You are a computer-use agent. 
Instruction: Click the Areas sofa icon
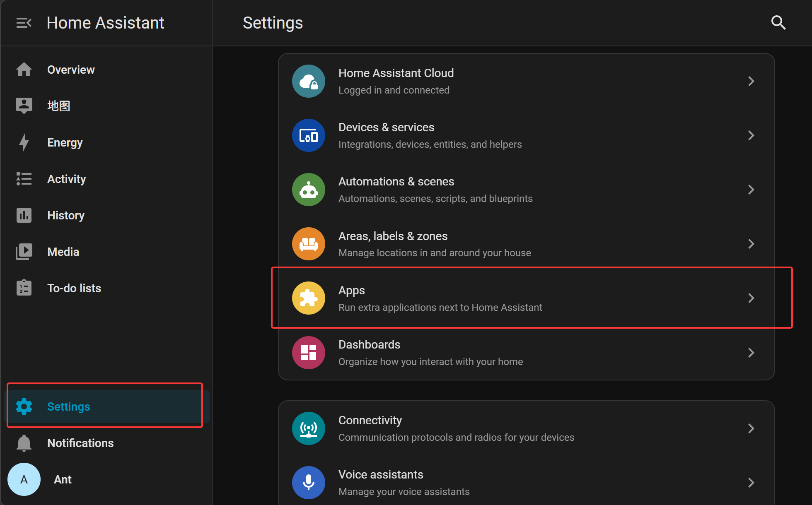coord(309,244)
